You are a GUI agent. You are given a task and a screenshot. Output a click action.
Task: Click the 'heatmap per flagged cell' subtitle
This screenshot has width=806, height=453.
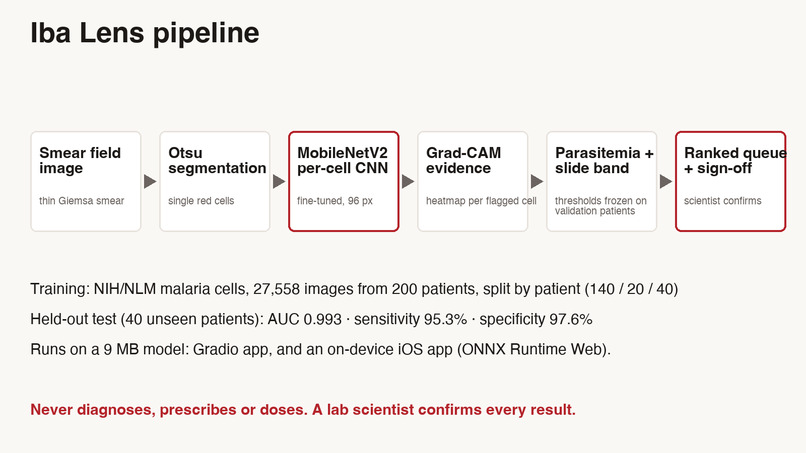pyautogui.click(x=481, y=201)
